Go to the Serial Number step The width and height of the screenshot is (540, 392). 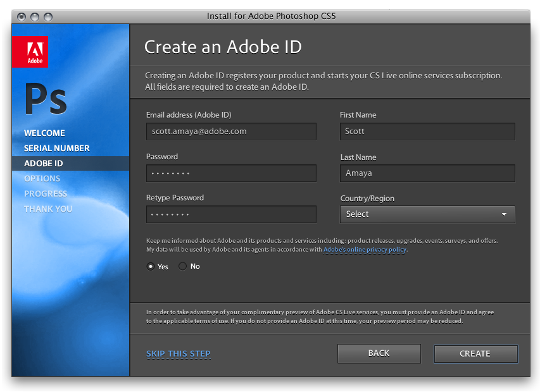pos(57,148)
